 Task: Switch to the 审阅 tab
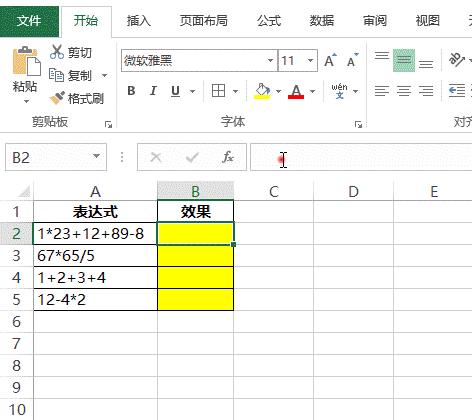[x=375, y=21]
